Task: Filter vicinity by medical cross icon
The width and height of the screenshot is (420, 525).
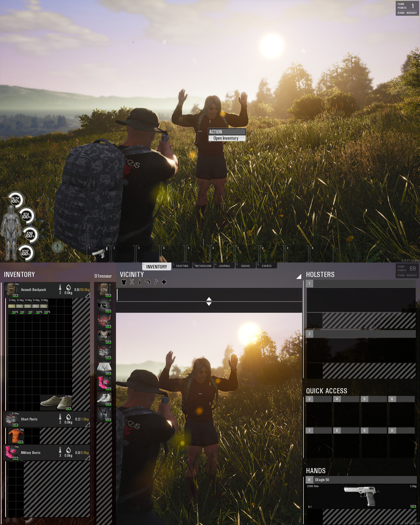Action: point(164,282)
